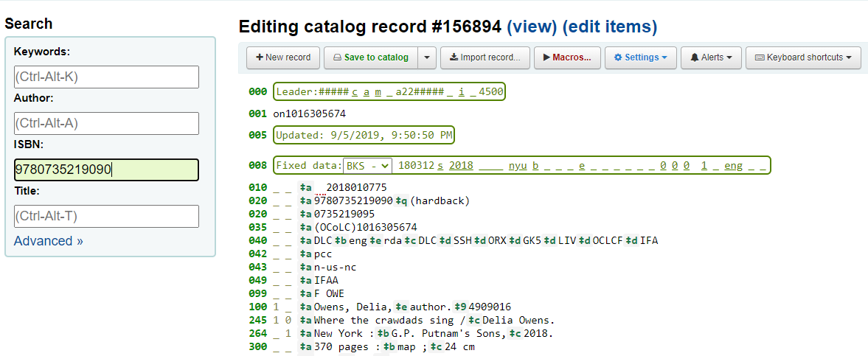This screenshot has height=356, width=868.
Task: Click the 2018 date in fixed data
Action: [461, 166]
